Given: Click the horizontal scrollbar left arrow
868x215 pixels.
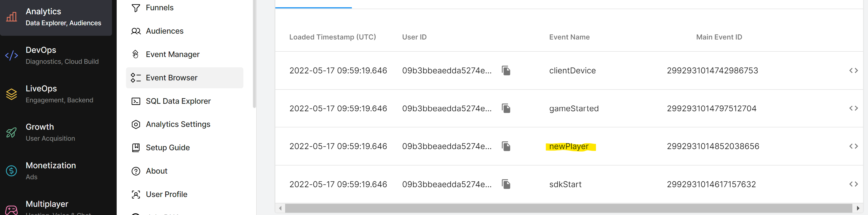Looking at the screenshot, I should tap(280, 208).
